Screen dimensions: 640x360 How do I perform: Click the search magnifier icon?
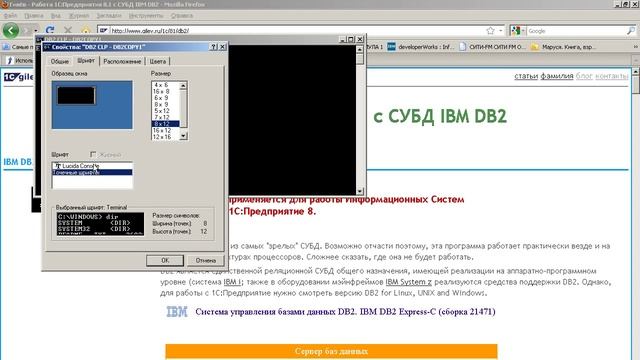pos(631,31)
